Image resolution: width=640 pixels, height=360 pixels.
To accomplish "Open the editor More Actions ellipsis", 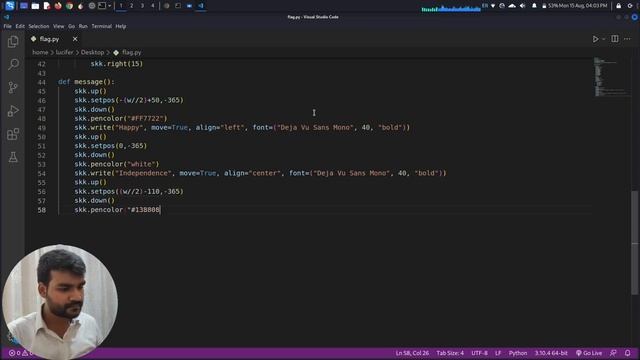I will [627, 39].
